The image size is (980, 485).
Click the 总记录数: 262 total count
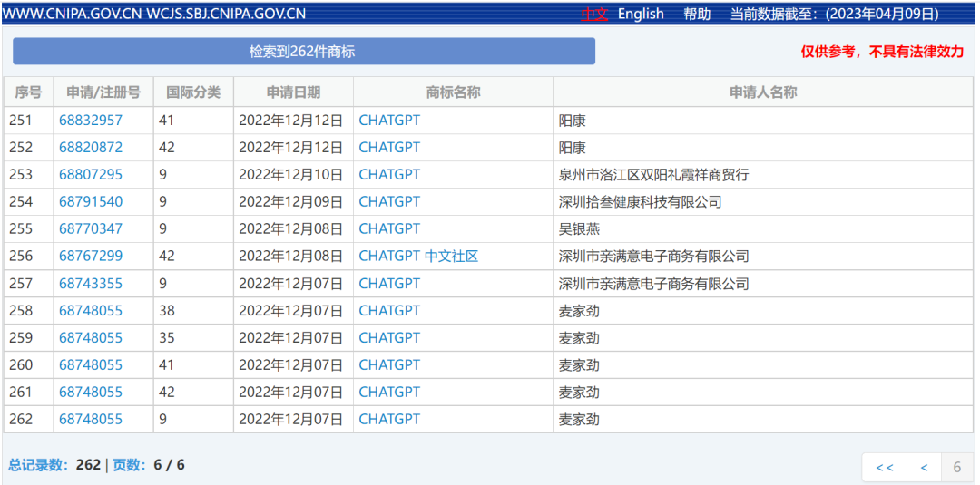coord(54,465)
